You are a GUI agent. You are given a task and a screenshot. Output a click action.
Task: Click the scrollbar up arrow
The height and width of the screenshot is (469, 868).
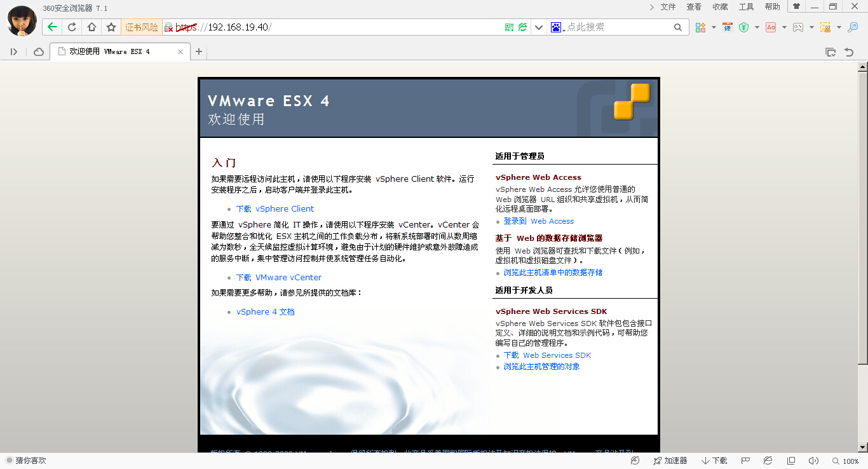coord(863,66)
